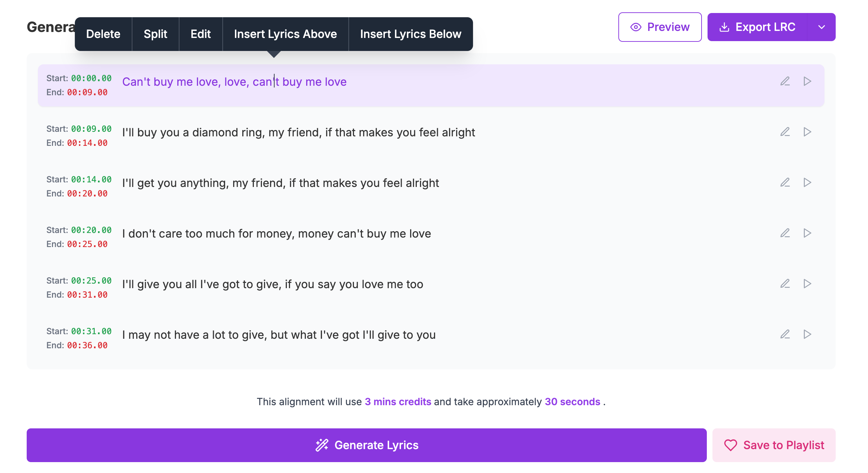Choose Split from the lyric context menu
The width and height of the screenshot is (868, 473).
click(x=156, y=34)
